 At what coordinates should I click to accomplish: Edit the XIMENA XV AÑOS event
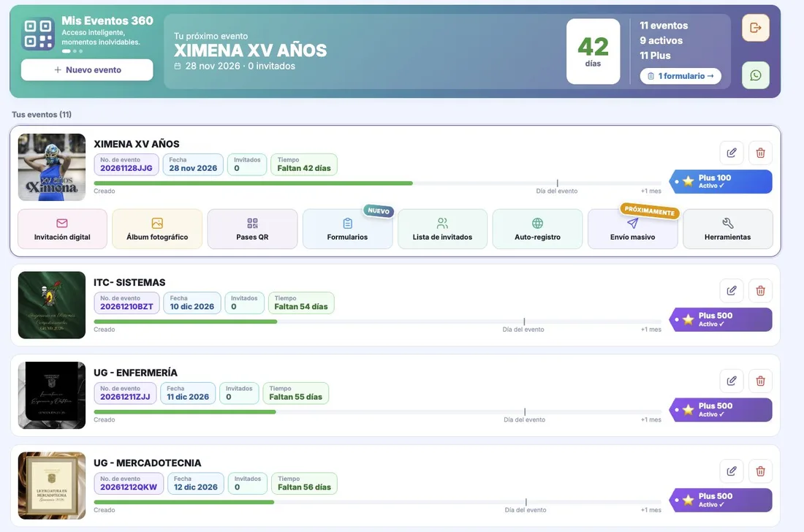click(732, 153)
